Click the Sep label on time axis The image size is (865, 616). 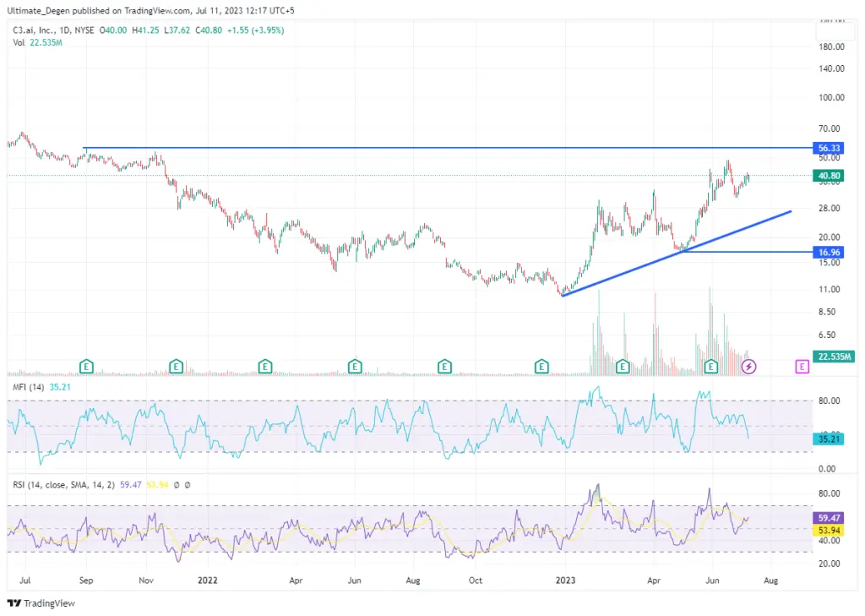pyautogui.click(x=86, y=581)
